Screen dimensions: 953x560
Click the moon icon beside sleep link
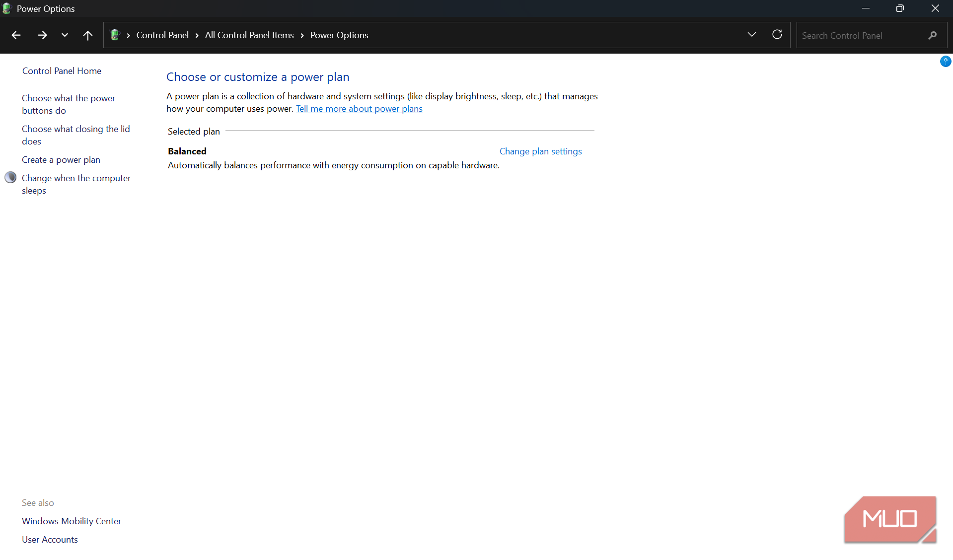click(x=10, y=177)
